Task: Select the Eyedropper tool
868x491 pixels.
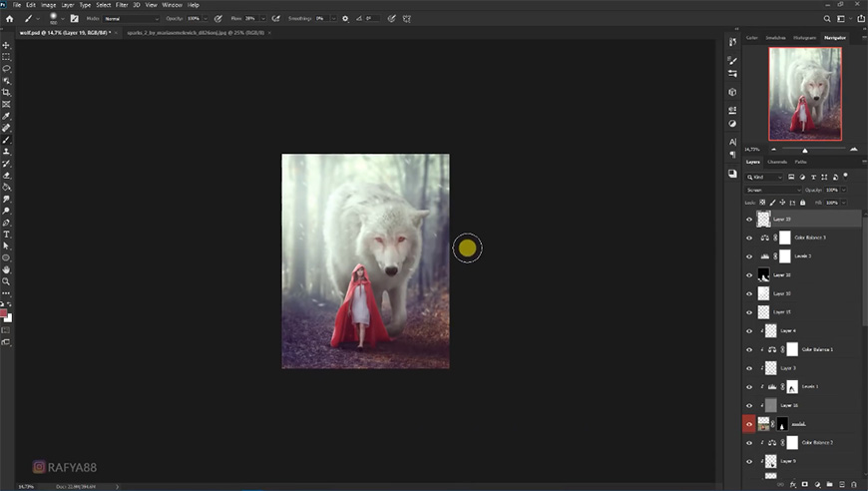Action: tap(6, 116)
